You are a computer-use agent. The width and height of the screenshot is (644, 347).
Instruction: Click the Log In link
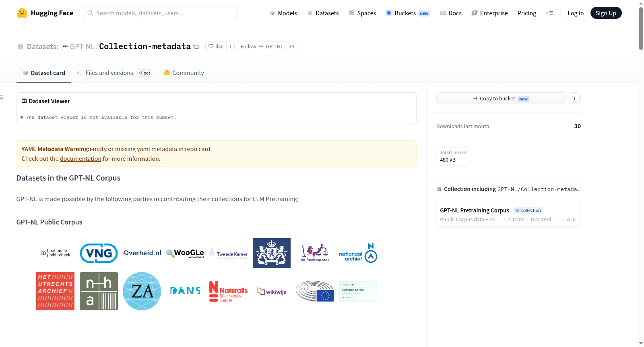coord(576,13)
